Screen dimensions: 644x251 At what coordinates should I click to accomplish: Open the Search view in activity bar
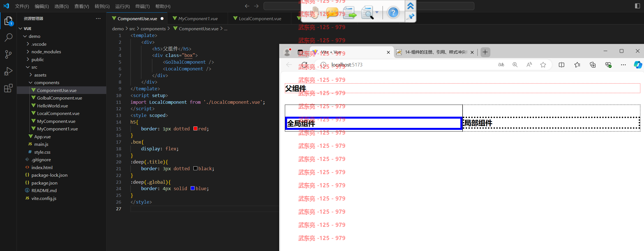point(8,37)
